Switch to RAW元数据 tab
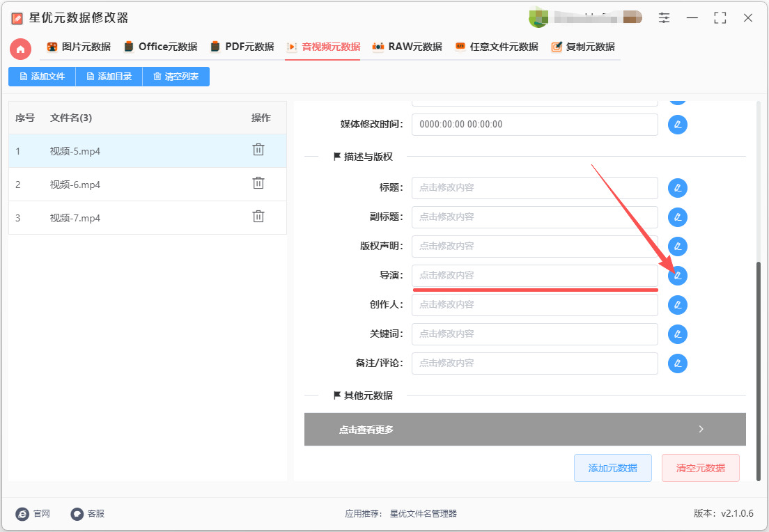 tap(407, 47)
